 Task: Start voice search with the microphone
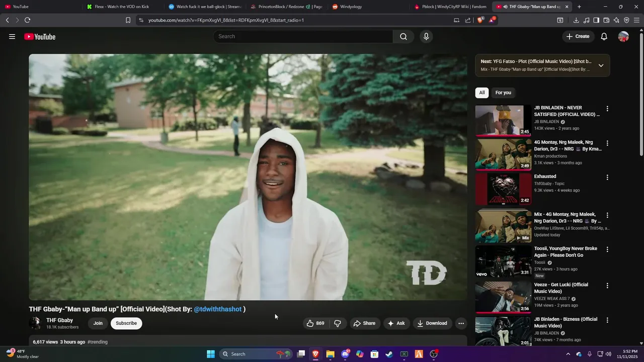[426, 37]
